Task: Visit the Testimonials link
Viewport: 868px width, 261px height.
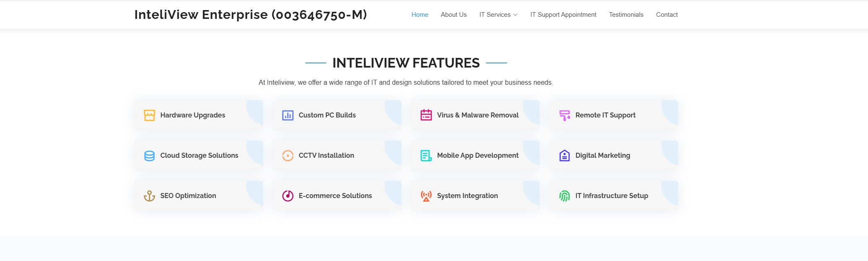Action: click(x=626, y=15)
